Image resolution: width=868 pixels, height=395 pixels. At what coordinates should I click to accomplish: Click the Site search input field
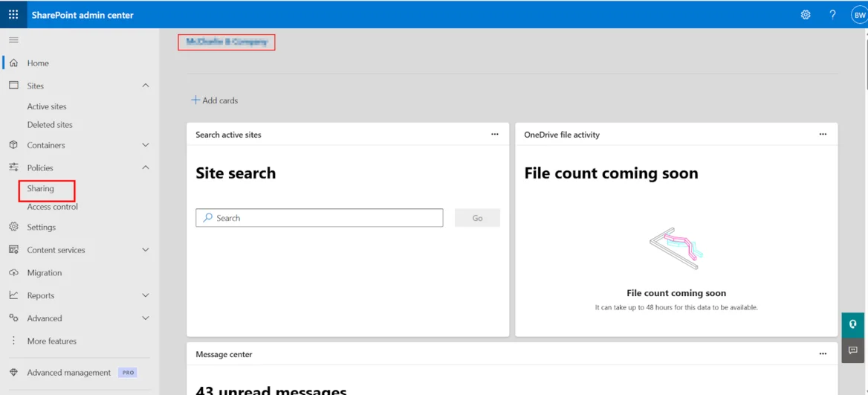[x=320, y=218]
